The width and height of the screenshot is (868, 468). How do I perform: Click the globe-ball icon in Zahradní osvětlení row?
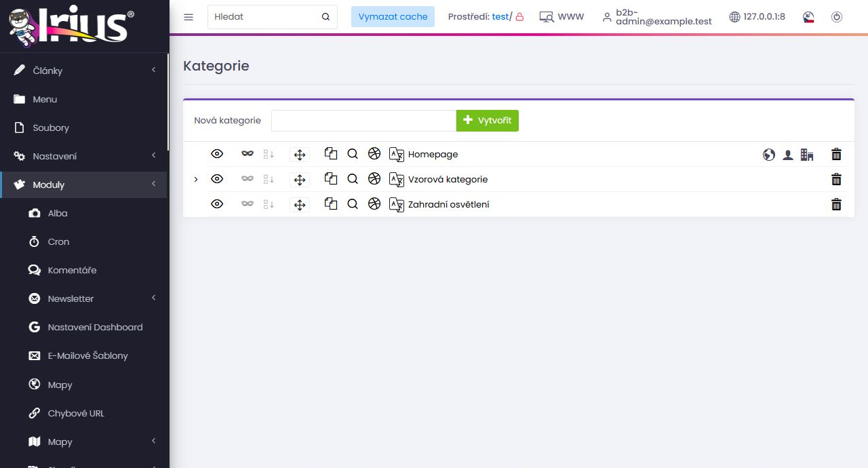(x=374, y=203)
